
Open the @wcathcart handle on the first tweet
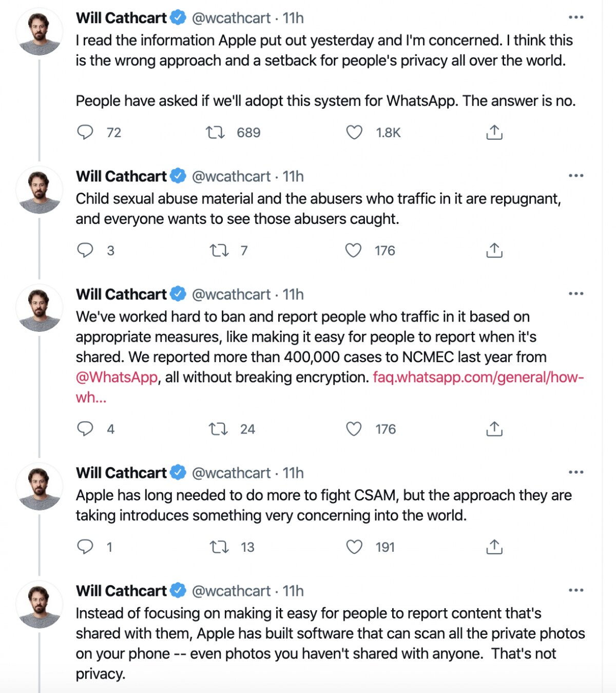(x=231, y=18)
